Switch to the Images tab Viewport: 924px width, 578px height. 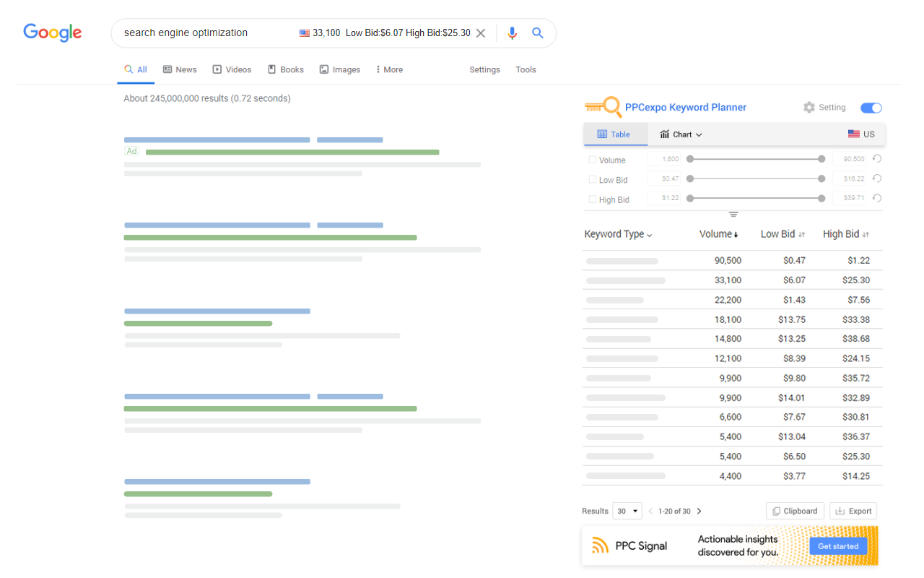340,69
